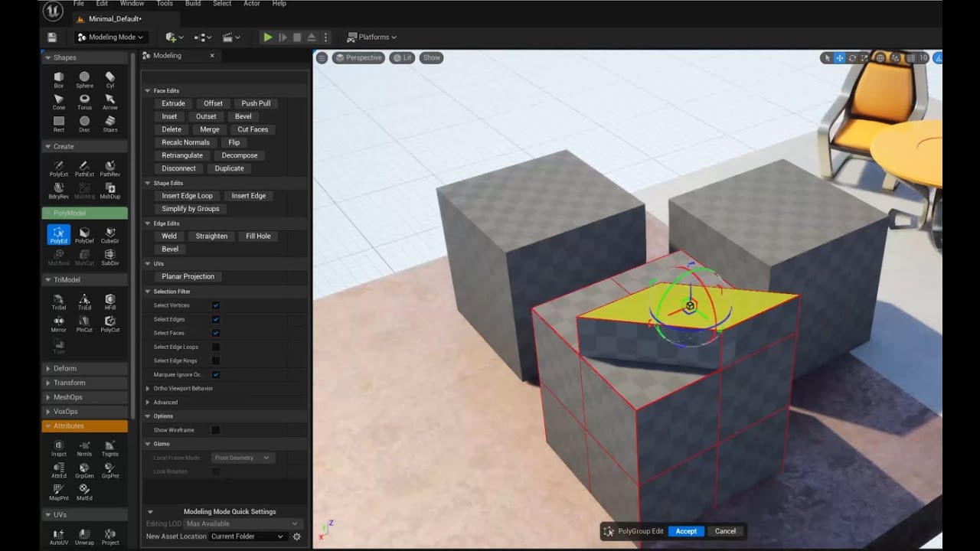This screenshot has height=551, width=980.
Task: Click the viewport Show button
Action: coord(432,57)
